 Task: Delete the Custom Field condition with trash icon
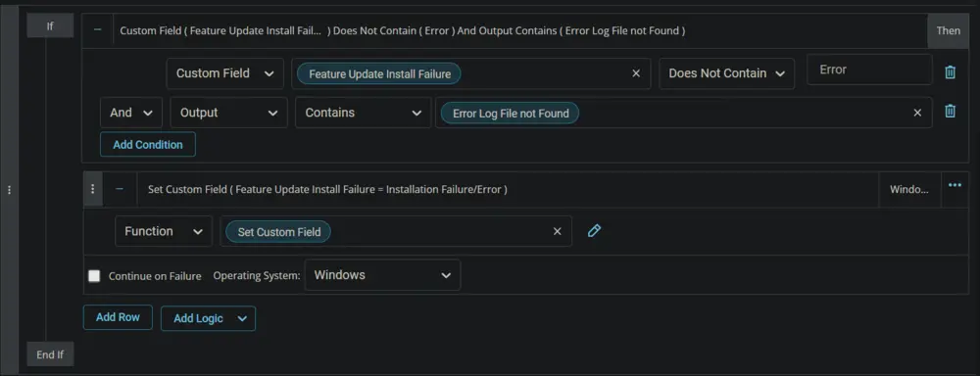(x=950, y=72)
